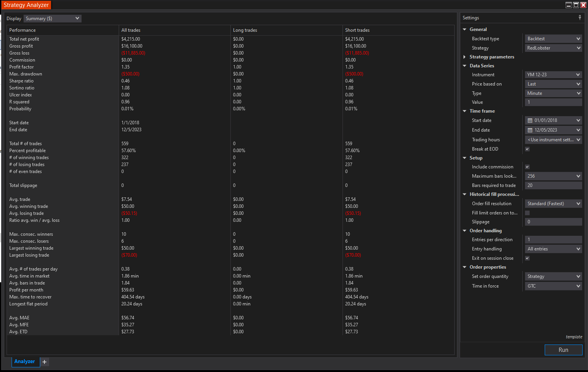Open the Backtest type dropdown
This screenshot has height=372, width=588.
[553, 39]
